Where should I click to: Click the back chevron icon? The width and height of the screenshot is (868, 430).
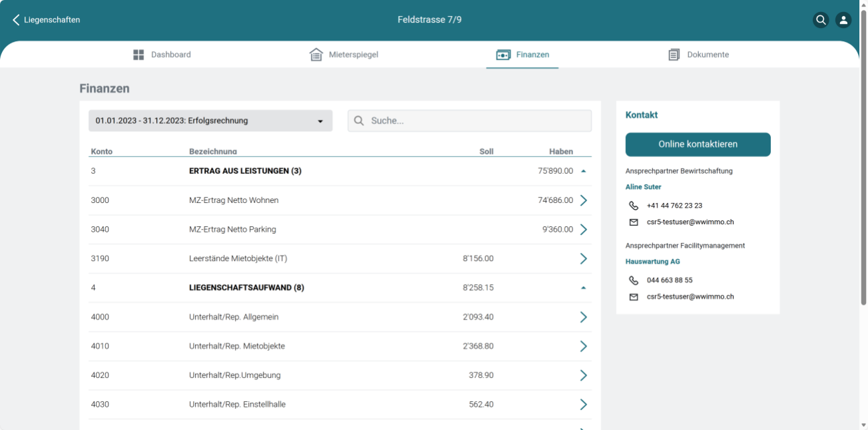tap(16, 20)
